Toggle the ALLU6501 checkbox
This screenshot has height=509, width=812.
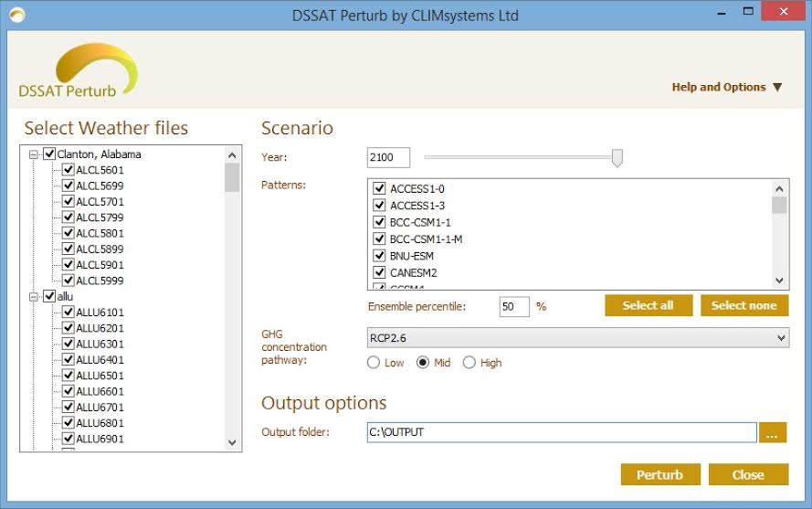click(68, 376)
